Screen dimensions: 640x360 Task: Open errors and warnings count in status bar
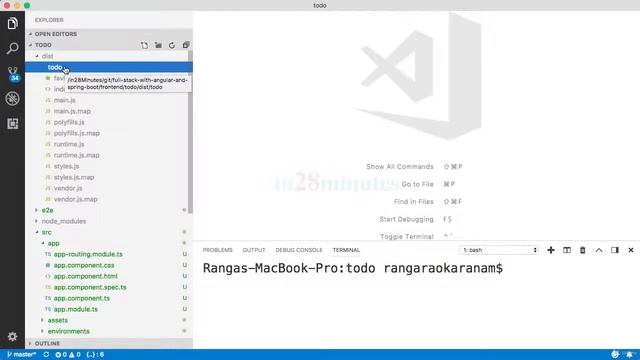click(x=68, y=354)
